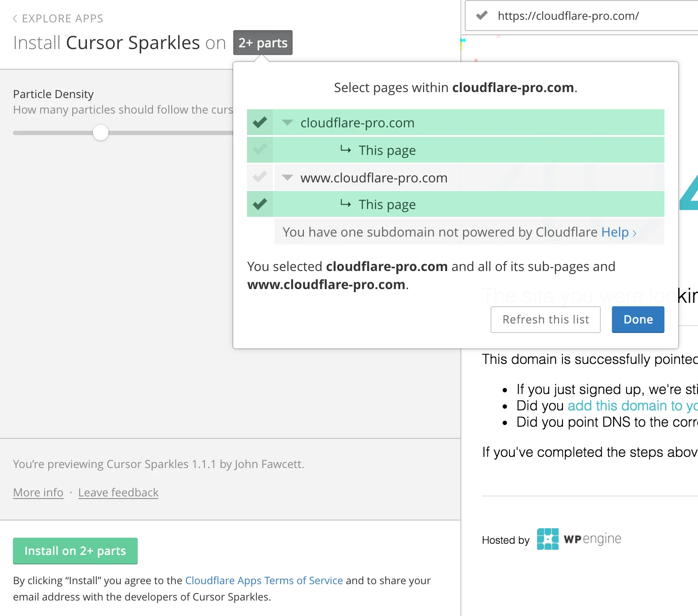698x616 pixels.
Task: Toggle checkbox for cloudflare-pro.com domain
Action: click(260, 123)
